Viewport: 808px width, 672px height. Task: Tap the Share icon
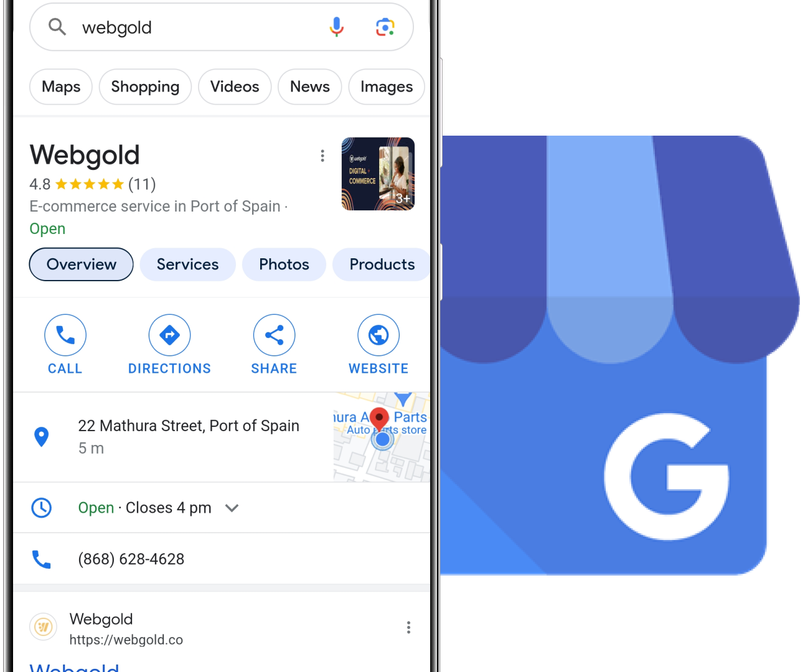[274, 335]
